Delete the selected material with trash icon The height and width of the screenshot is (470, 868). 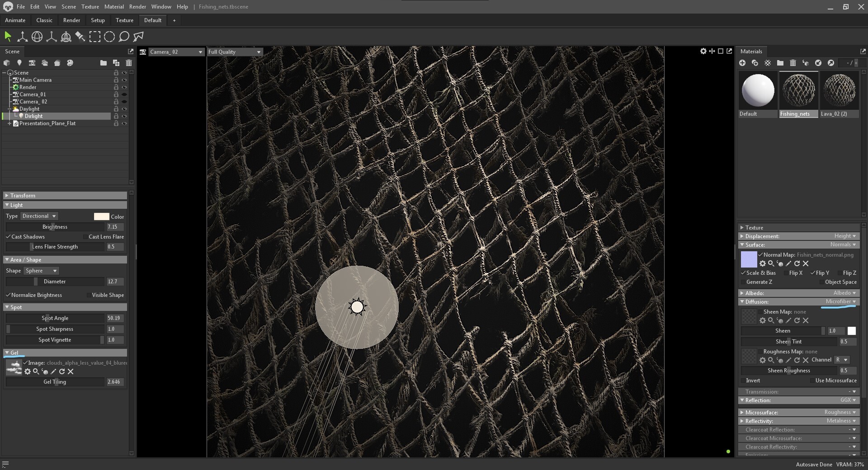point(793,63)
